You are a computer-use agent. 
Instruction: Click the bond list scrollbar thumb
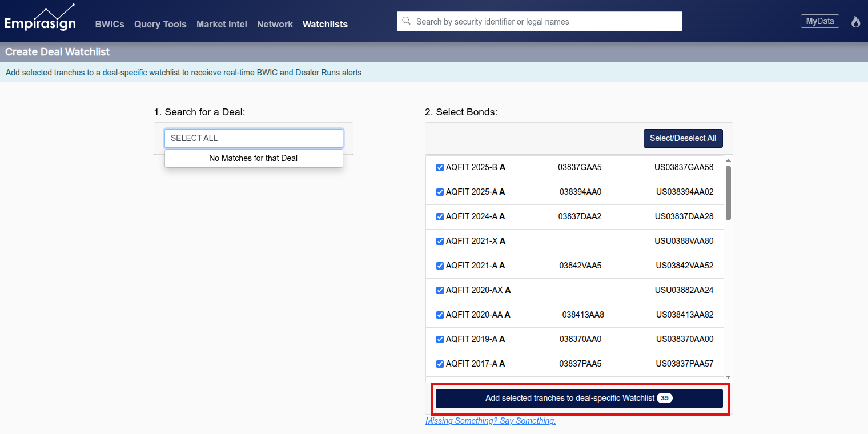pyautogui.click(x=728, y=192)
